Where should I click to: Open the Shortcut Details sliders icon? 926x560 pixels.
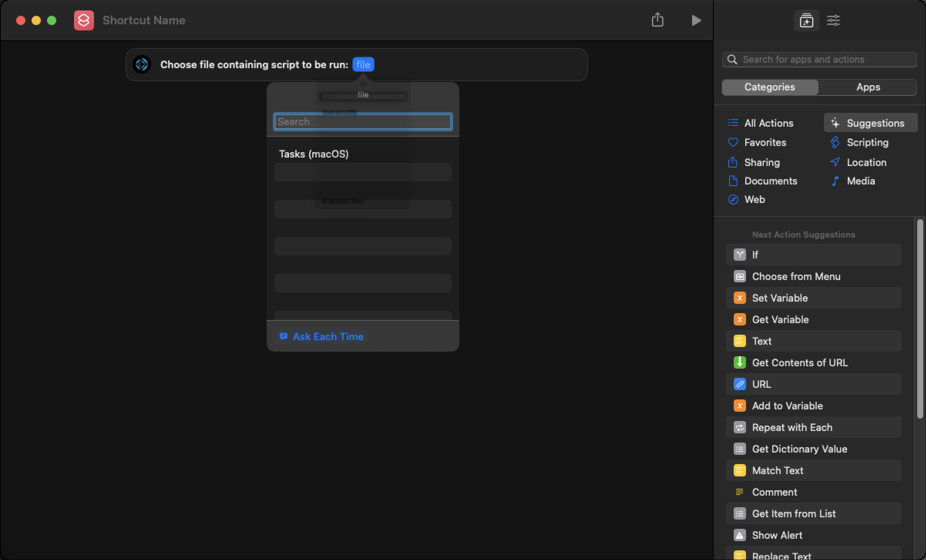pos(833,20)
